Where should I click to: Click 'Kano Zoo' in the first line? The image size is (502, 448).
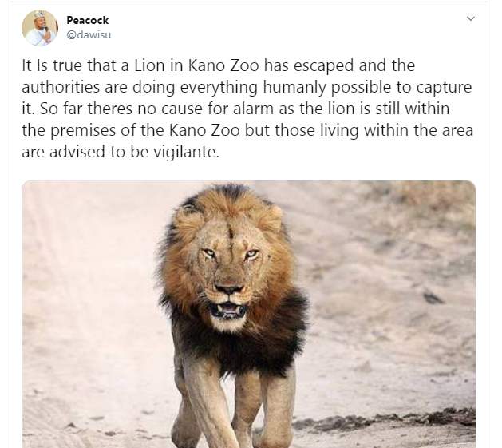pos(223,65)
